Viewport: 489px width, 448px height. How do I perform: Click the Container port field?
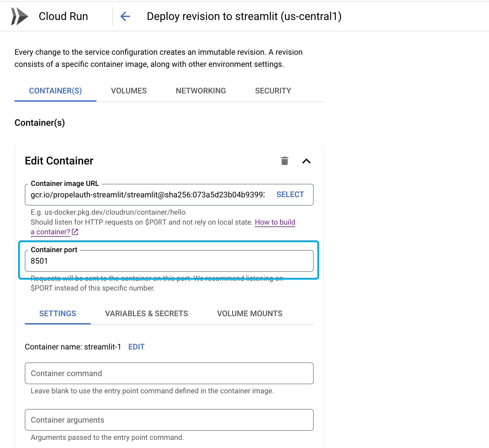tap(169, 261)
